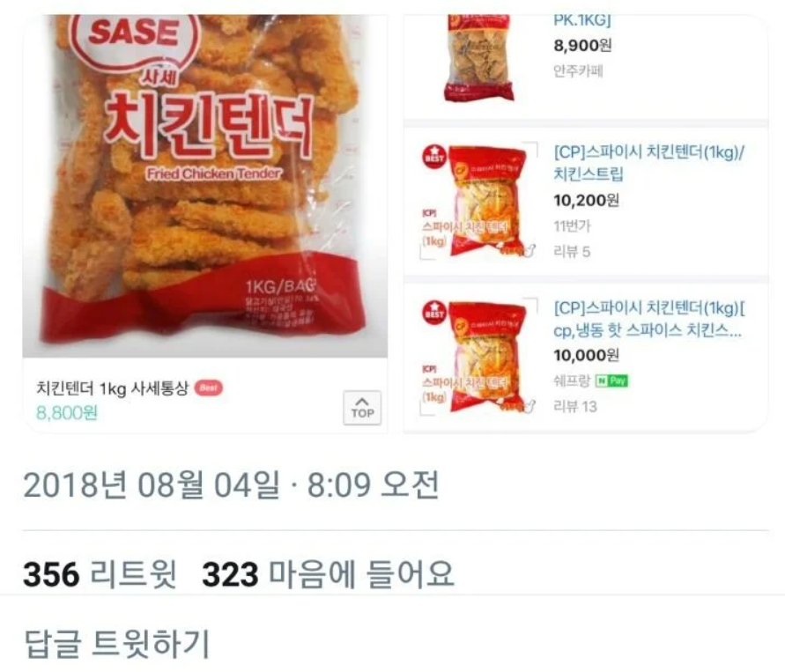The height and width of the screenshot is (672, 785).
Task: Click seller name 11번가
Action: coord(572,226)
